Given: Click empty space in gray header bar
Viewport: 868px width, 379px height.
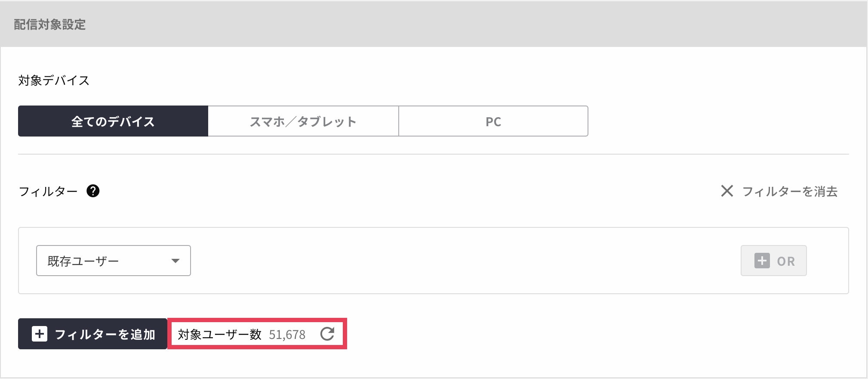Looking at the screenshot, I should 430,25.
